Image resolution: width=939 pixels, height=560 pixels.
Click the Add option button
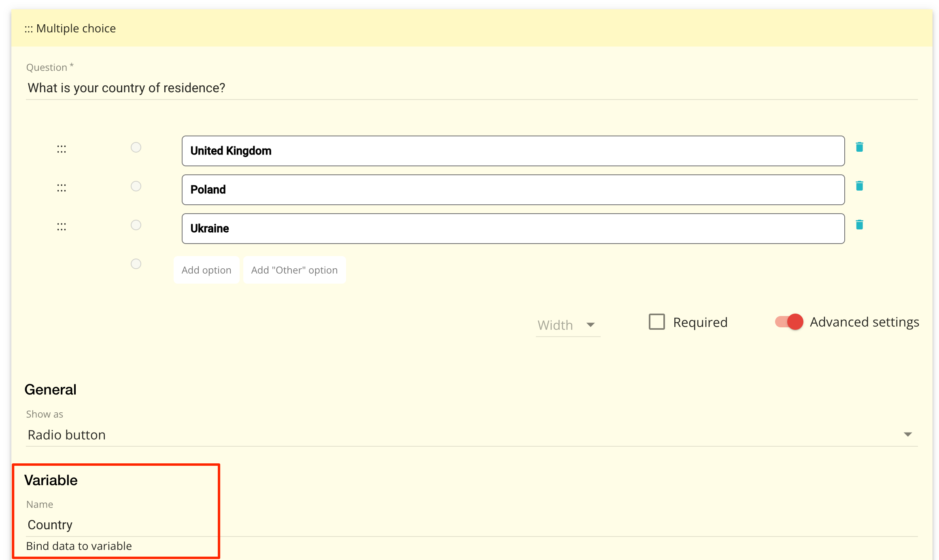pos(206,270)
